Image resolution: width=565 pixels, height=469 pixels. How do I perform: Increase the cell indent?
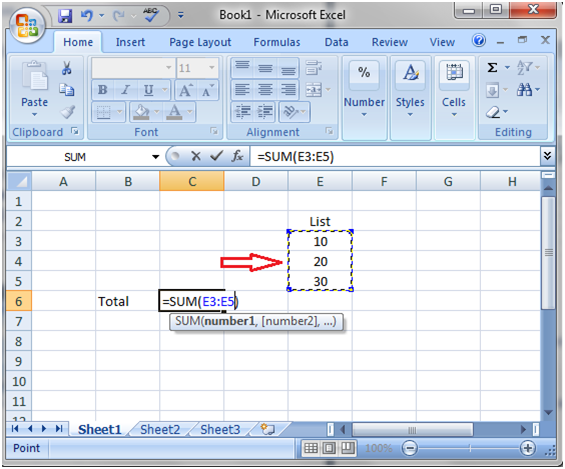coord(265,112)
